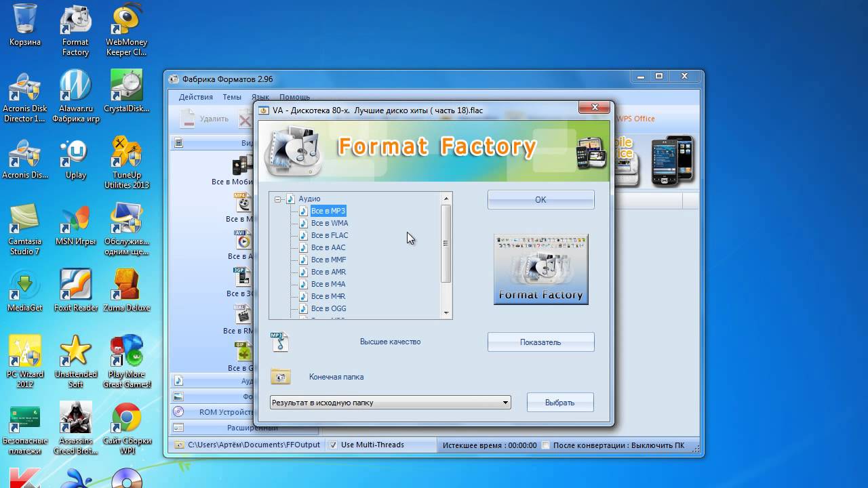The width and height of the screenshot is (868, 488).
Task: Click the MP3 quality profile icon
Action: [x=280, y=342]
